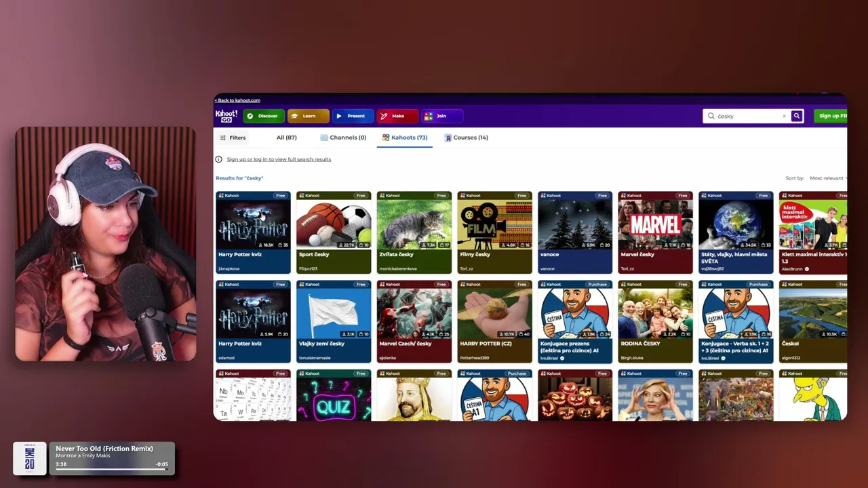Select the Kahoots (73) tab
The width and height of the screenshot is (868, 488).
coord(405,138)
